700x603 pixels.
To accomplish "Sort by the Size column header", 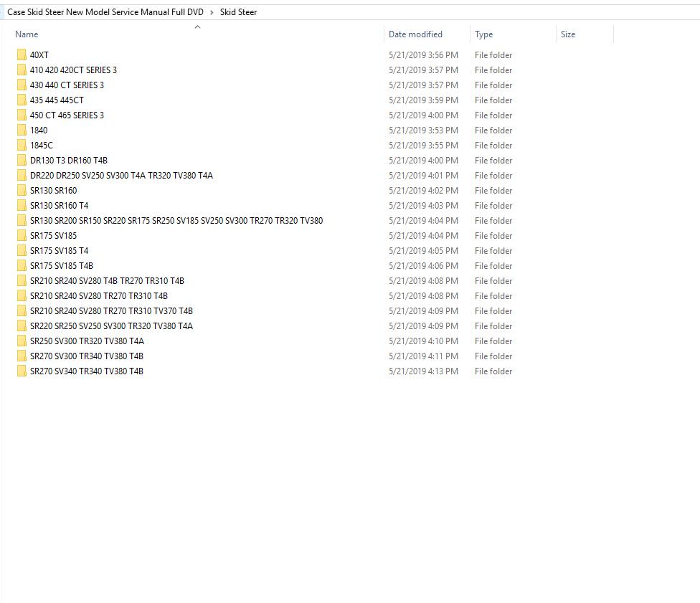I will [x=568, y=34].
